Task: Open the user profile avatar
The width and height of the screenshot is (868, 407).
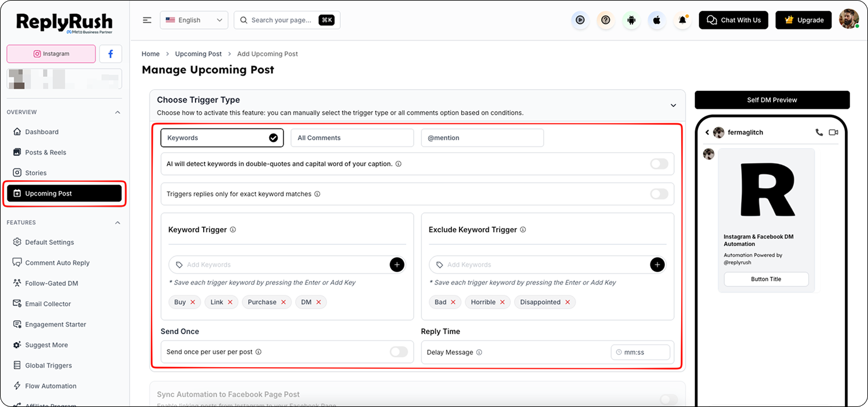Action: point(849,19)
